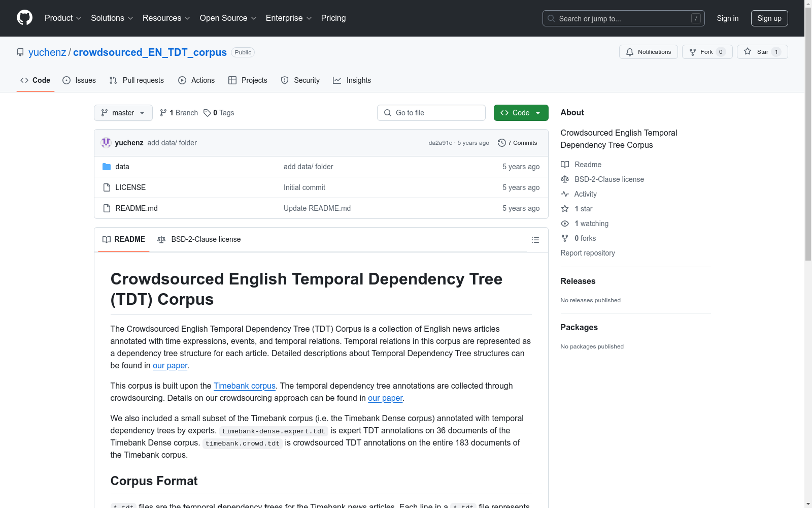Click Sign in
This screenshot has width=812, height=508.
[x=727, y=18]
